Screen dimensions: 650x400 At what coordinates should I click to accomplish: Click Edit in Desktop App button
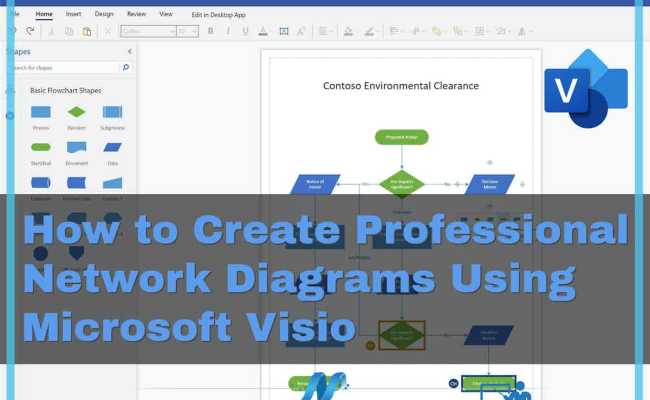tap(218, 15)
